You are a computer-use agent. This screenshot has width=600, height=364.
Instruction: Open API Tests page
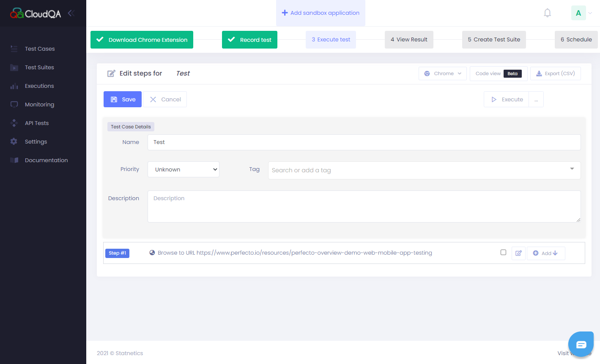[37, 123]
